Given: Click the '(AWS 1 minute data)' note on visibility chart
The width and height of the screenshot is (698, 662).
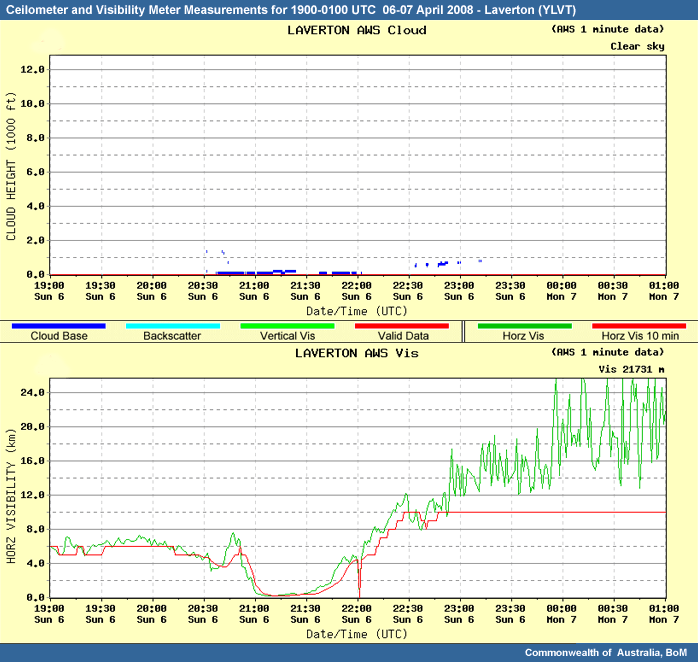Looking at the screenshot, I should (608, 353).
